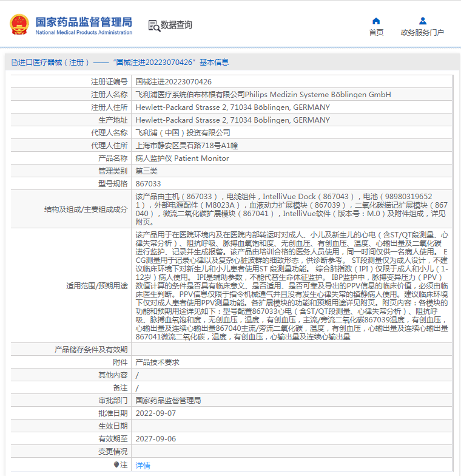
Task: Click the national emblem logo
Action: (x=19, y=24)
